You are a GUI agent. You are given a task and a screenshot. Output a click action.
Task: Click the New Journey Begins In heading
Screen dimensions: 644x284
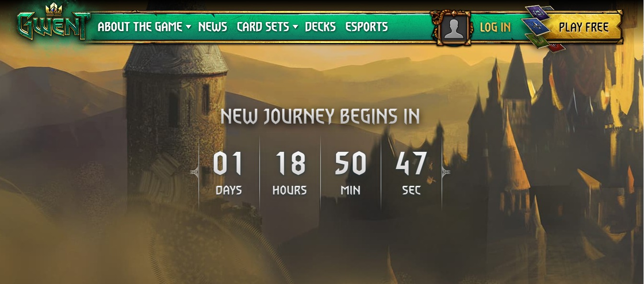(320, 116)
